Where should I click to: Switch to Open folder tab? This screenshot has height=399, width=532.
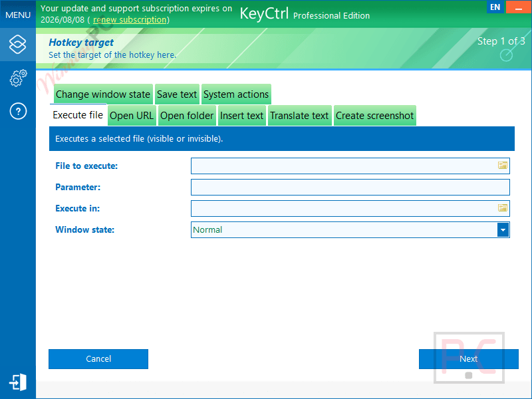[x=187, y=115]
